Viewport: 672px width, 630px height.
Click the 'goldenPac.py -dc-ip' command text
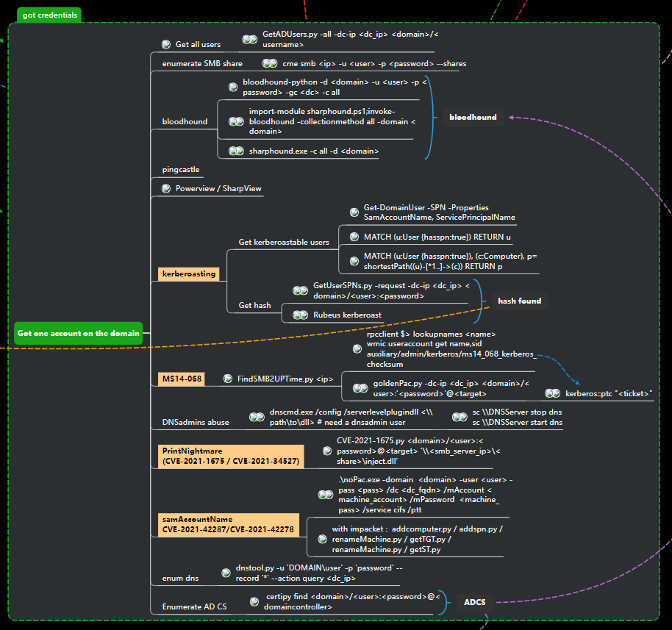tap(451, 388)
